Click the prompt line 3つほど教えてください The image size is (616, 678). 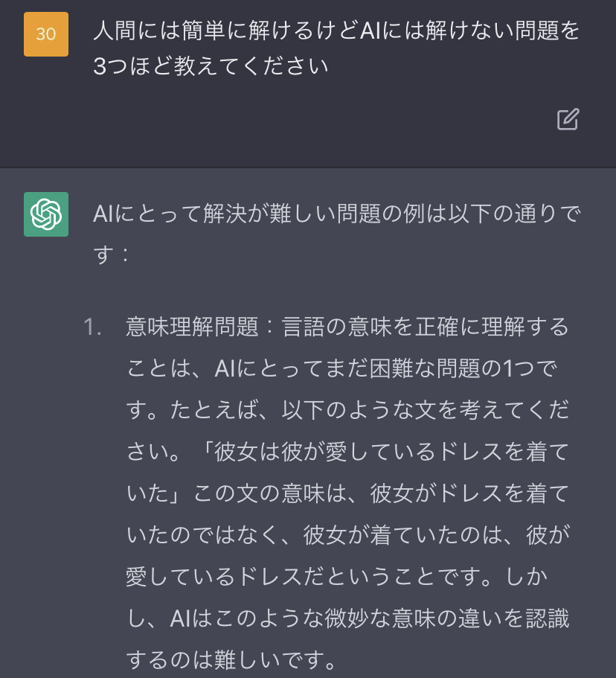click(x=211, y=67)
